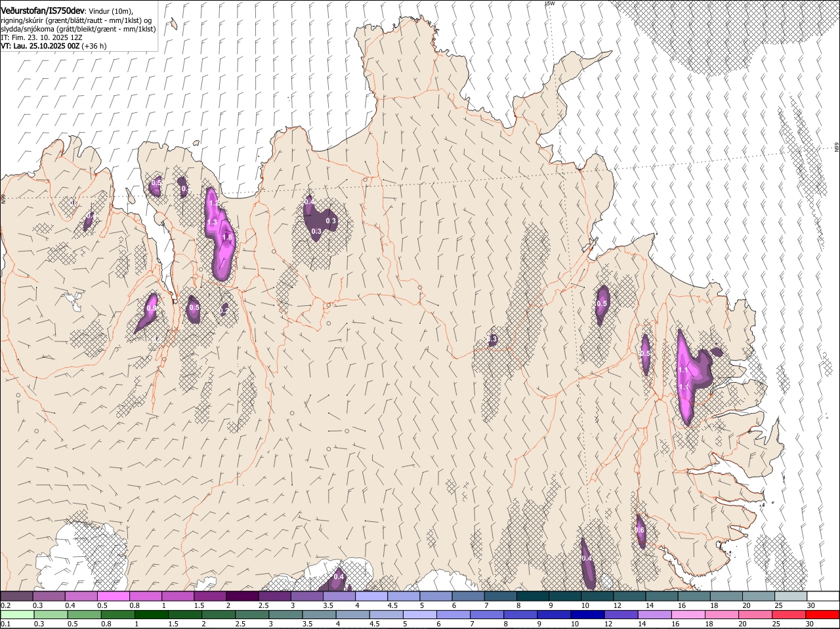Click the 0.6 precipitation value on the map
This screenshot has height=629, width=840.
(x=640, y=530)
